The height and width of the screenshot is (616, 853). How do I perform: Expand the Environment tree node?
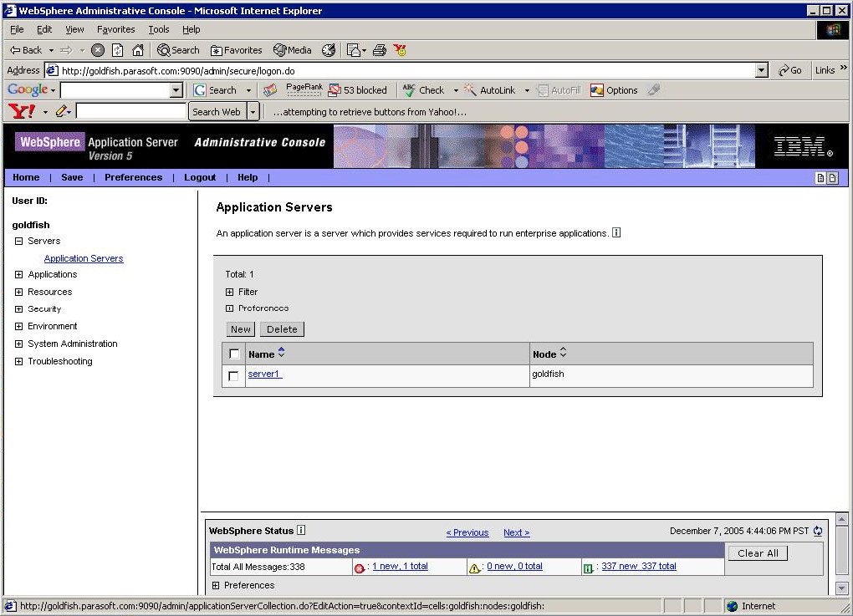[x=18, y=326]
